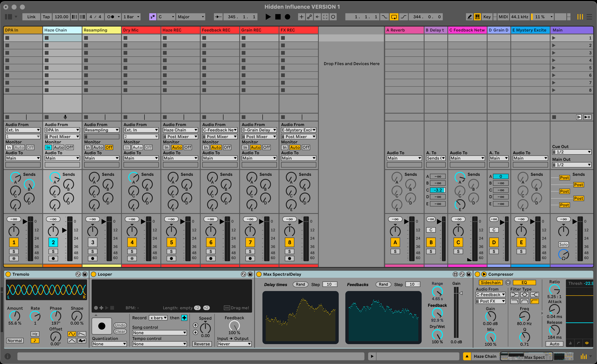Solo the Haze Chain track

pos(53,251)
